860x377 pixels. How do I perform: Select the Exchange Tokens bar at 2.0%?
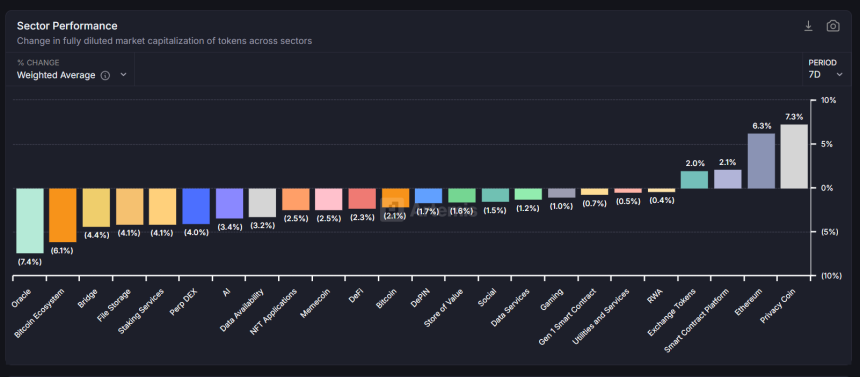coord(694,179)
